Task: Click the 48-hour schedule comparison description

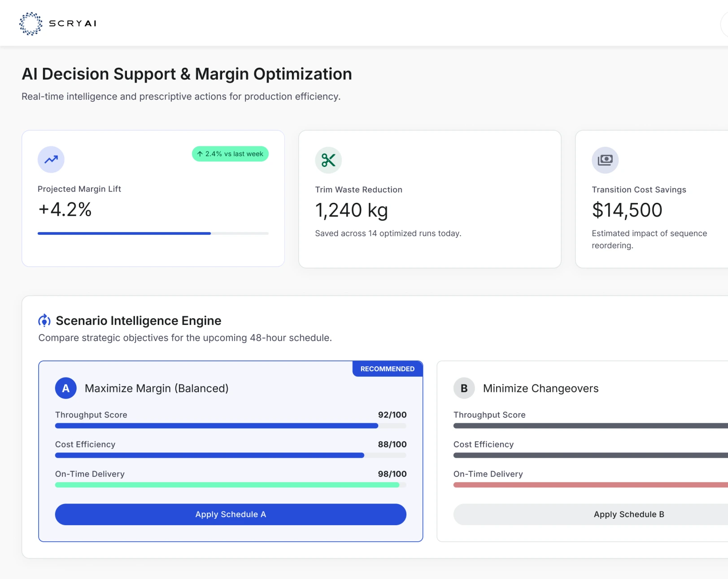Action: coord(185,338)
